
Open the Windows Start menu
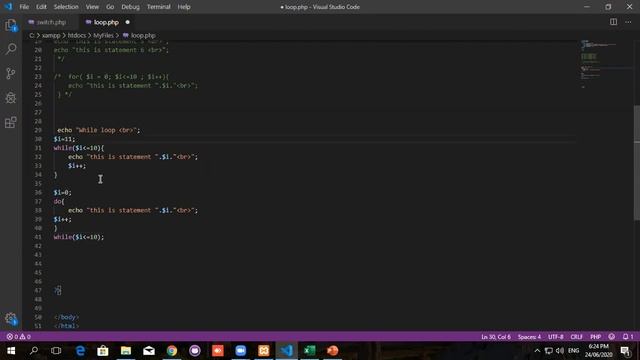pyautogui.click(x=11, y=351)
